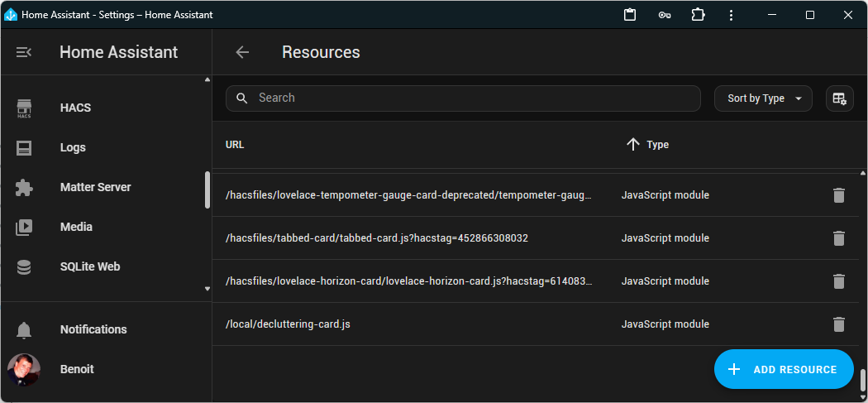Open the SQLite Web database icon
This screenshot has height=403, width=868.
point(24,267)
